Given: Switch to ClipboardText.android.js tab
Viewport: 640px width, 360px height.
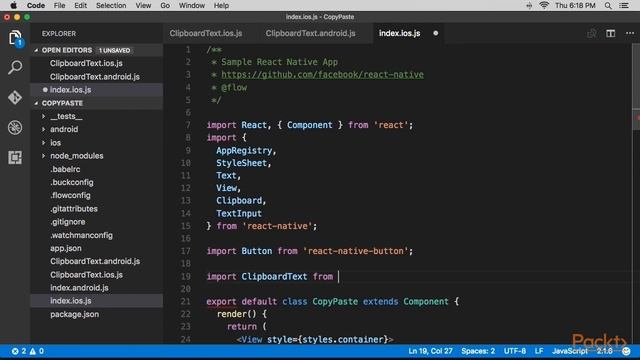Looking at the screenshot, I should click(x=310, y=33).
